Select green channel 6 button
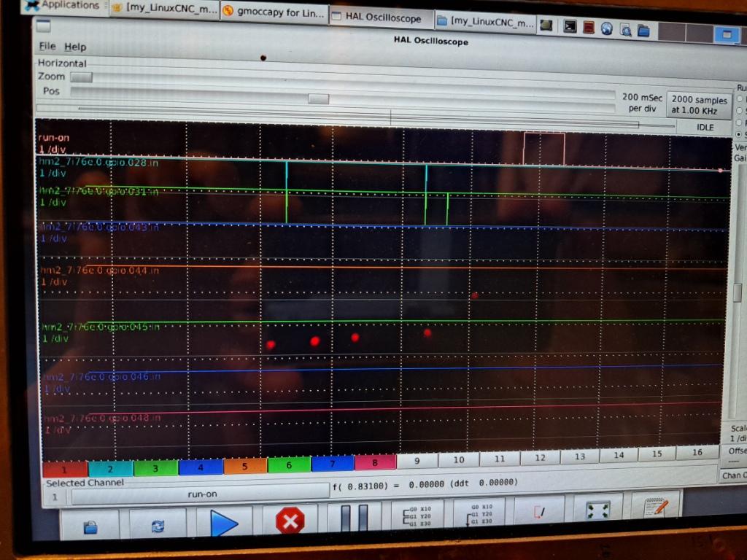The image size is (747, 560). [289, 464]
